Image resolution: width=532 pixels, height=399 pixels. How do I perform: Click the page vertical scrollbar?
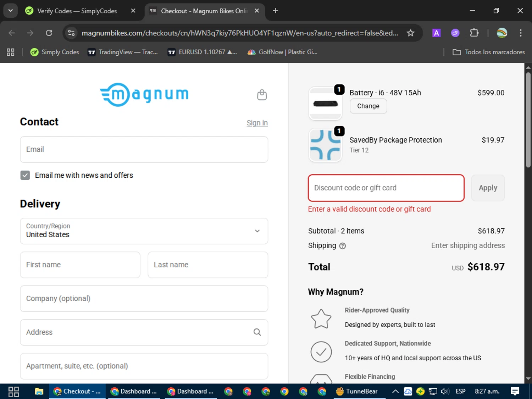(528, 120)
